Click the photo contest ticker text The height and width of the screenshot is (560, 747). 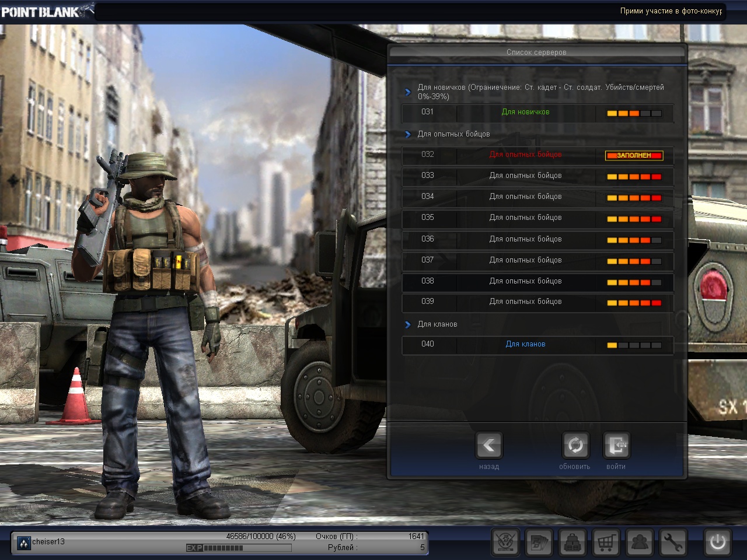point(671,11)
